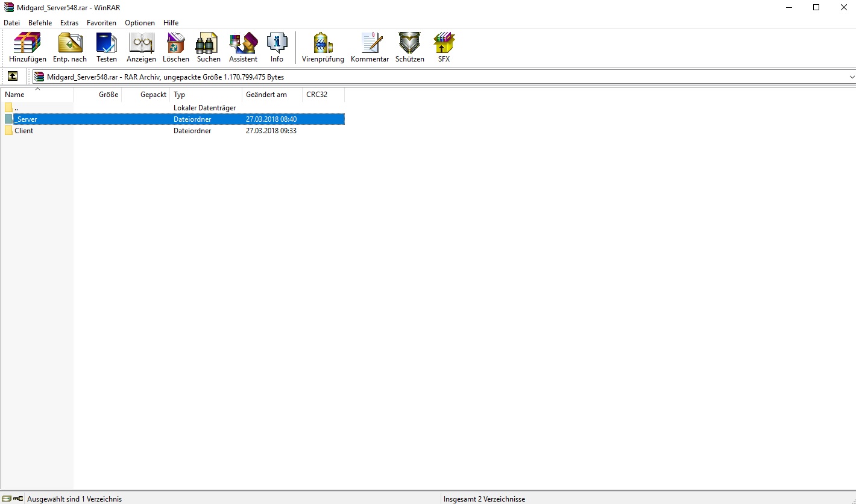Click 'Insgesamt 2 Verzeichnisse' status text
This screenshot has height=504, width=856.
(484, 499)
